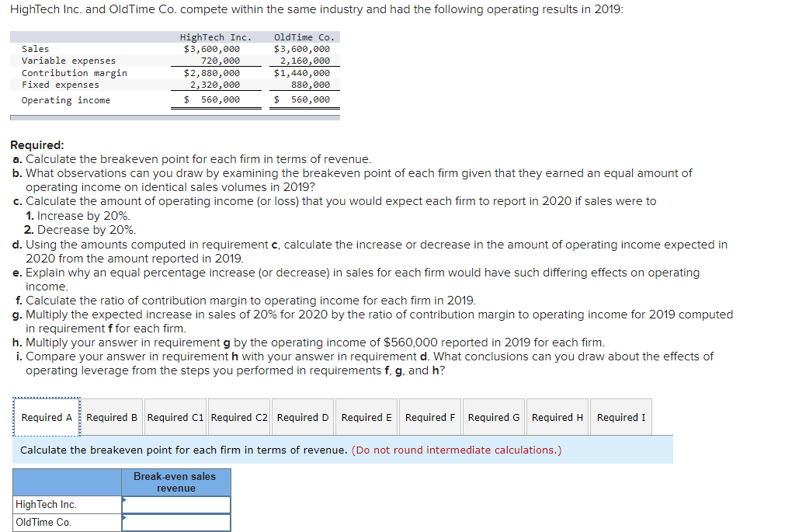Click the Break-even sales revenue column header

point(175,482)
